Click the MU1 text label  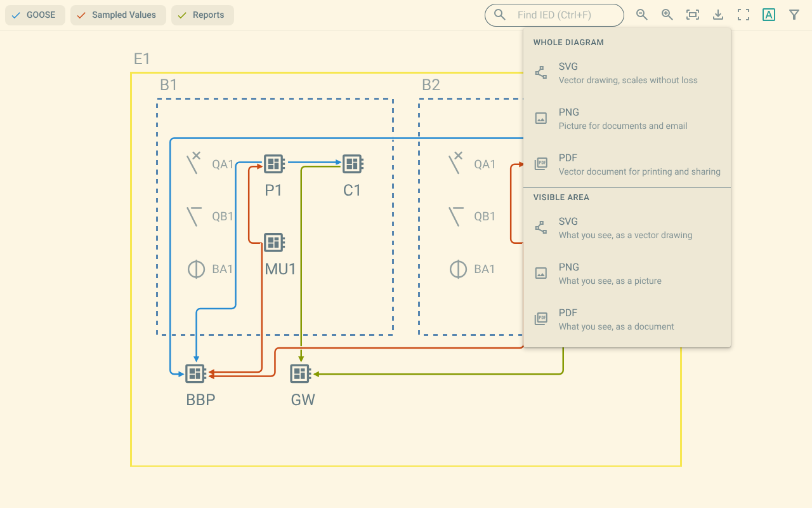point(280,269)
